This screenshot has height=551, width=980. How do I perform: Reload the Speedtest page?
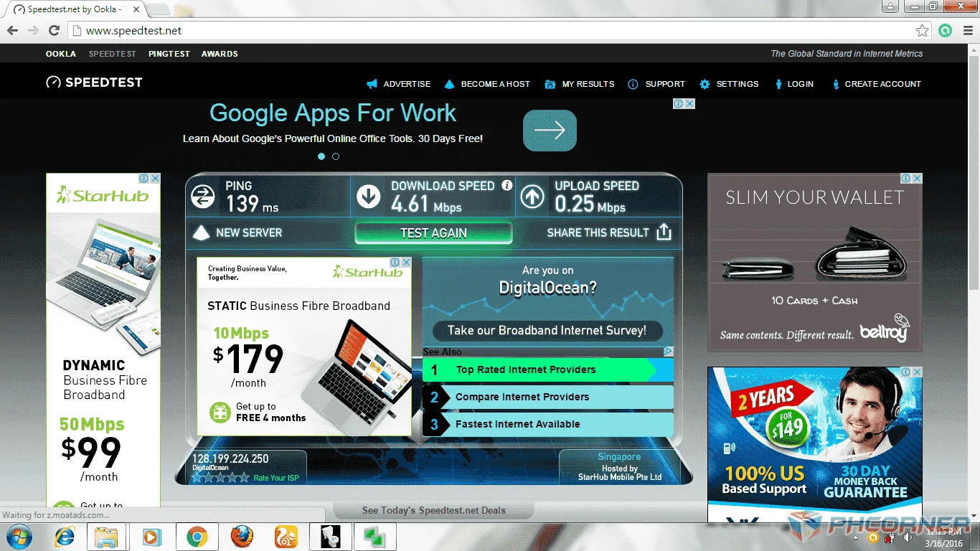click(x=54, y=31)
